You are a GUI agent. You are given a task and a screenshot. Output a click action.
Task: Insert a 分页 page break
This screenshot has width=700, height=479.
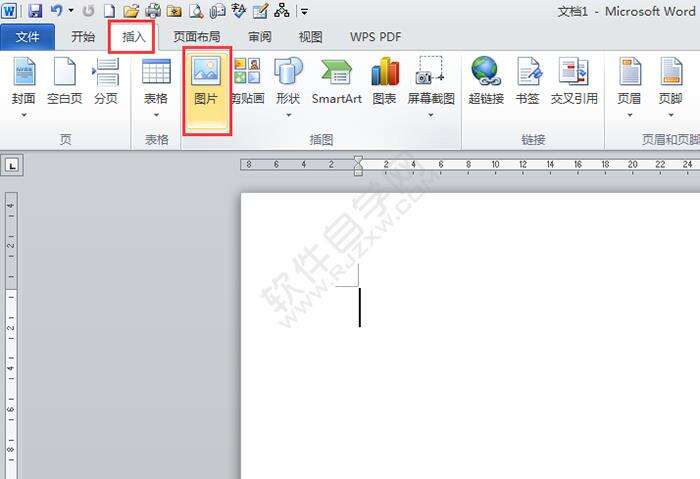tap(106, 82)
